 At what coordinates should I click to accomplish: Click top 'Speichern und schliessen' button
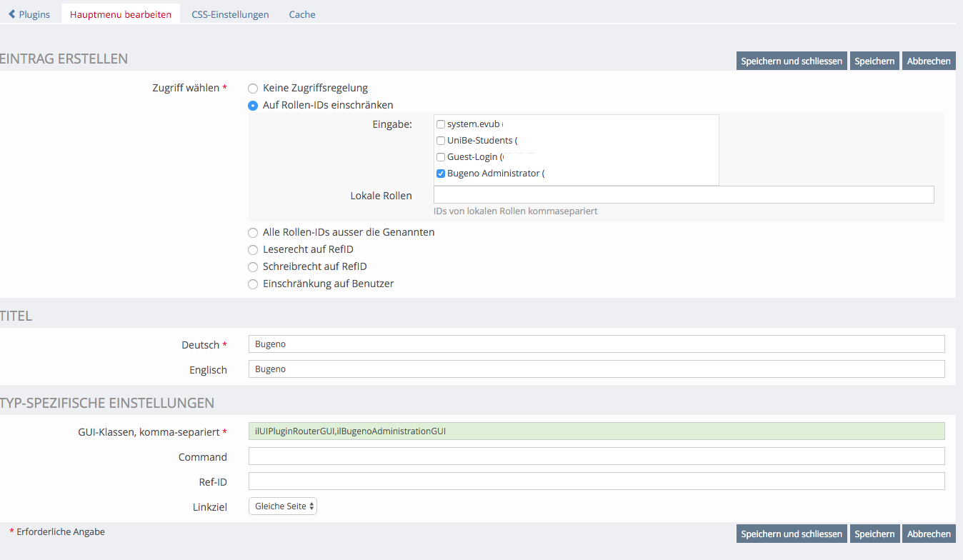tap(792, 61)
